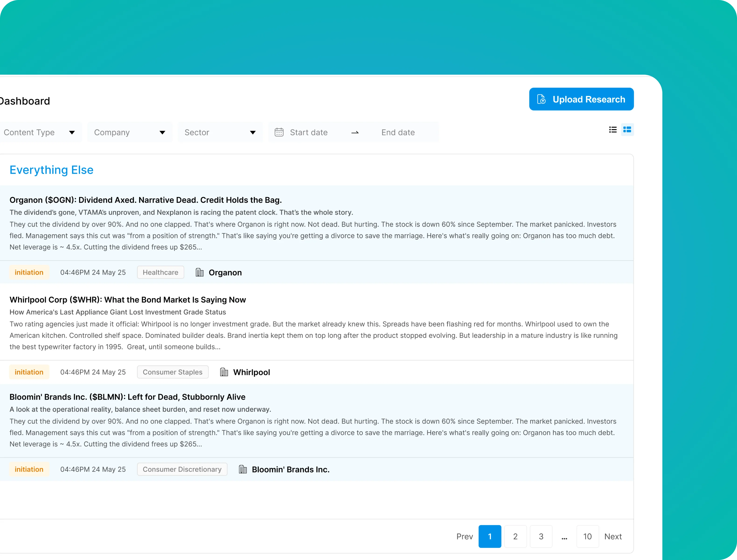Image resolution: width=737 pixels, height=560 pixels.
Task: Open the Company filter dropdown
Action: [x=130, y=132]
